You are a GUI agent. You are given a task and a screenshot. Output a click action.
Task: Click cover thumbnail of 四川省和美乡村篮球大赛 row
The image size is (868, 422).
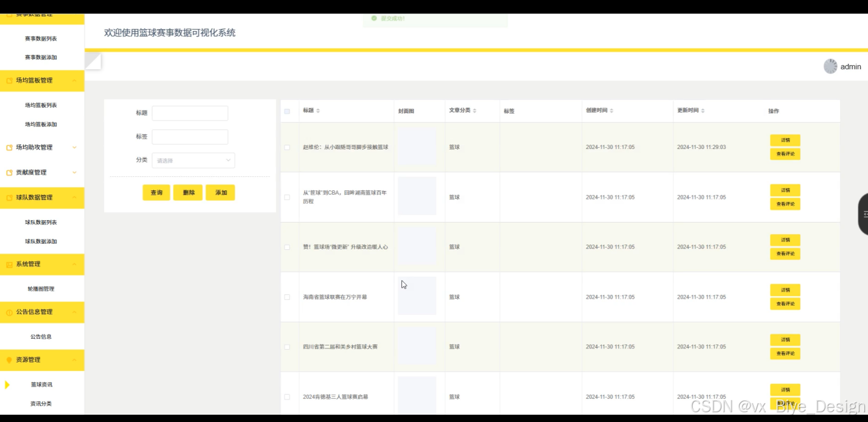tap(417, 346)
